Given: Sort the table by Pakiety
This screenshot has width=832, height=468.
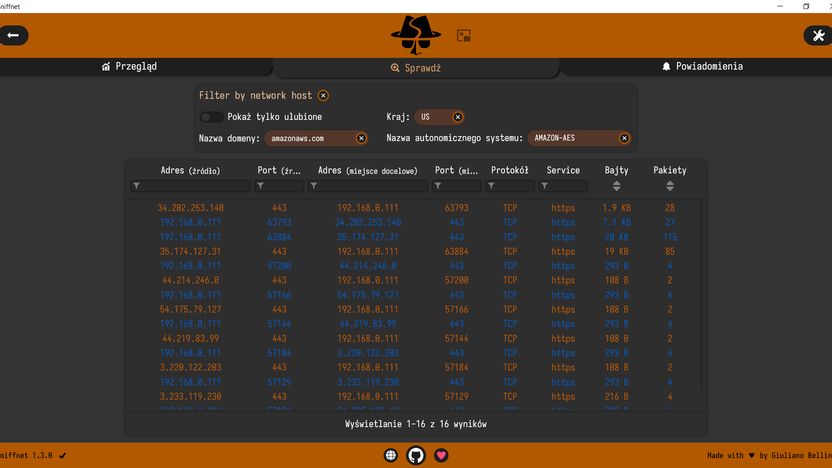Looking at the screenshot, I should [670, 186].
